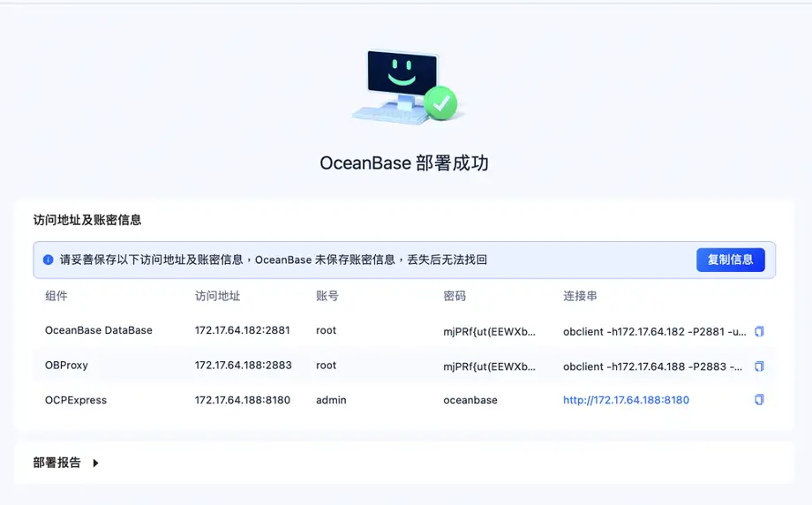This screenshot has width=812, height=505.
Task: Expand the 部署报告 section arrow
Action: (x=96, y=463)
